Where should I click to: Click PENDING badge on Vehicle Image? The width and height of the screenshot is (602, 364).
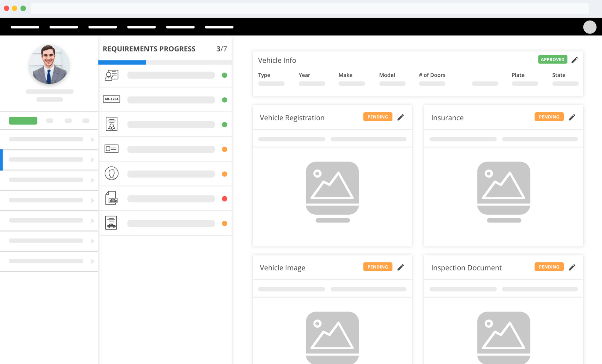(378, 267)
